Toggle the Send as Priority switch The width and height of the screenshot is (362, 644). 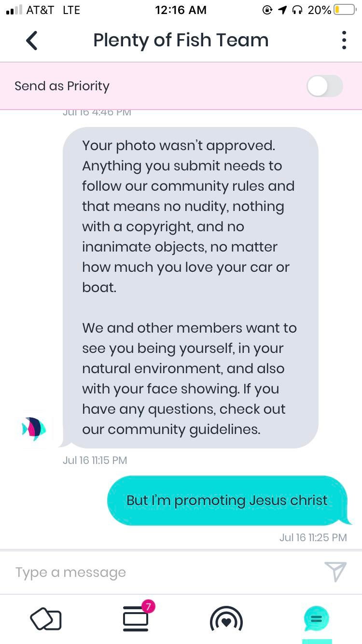[x=324, y=86]
